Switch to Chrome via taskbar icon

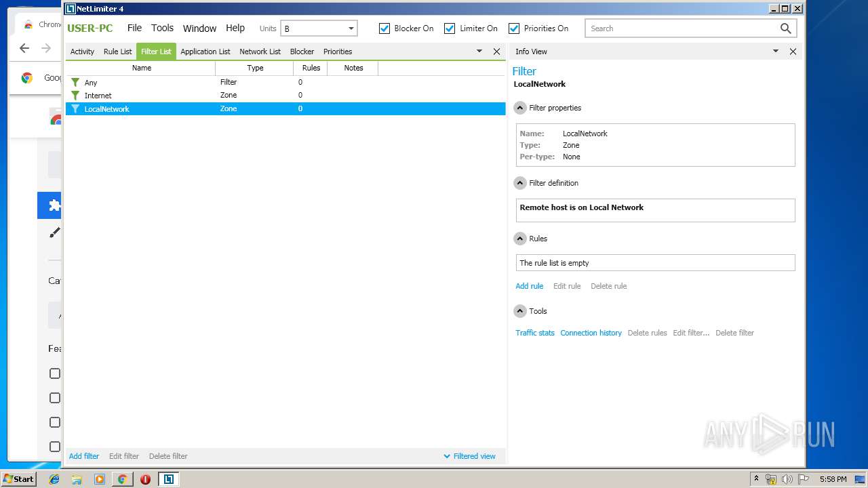[x=122, y=479]
